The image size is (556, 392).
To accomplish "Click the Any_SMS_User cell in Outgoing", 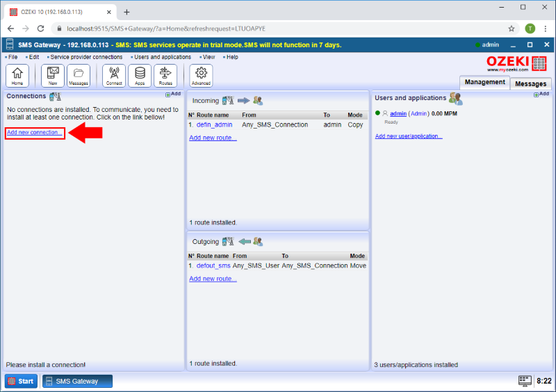I will (256, 266).
